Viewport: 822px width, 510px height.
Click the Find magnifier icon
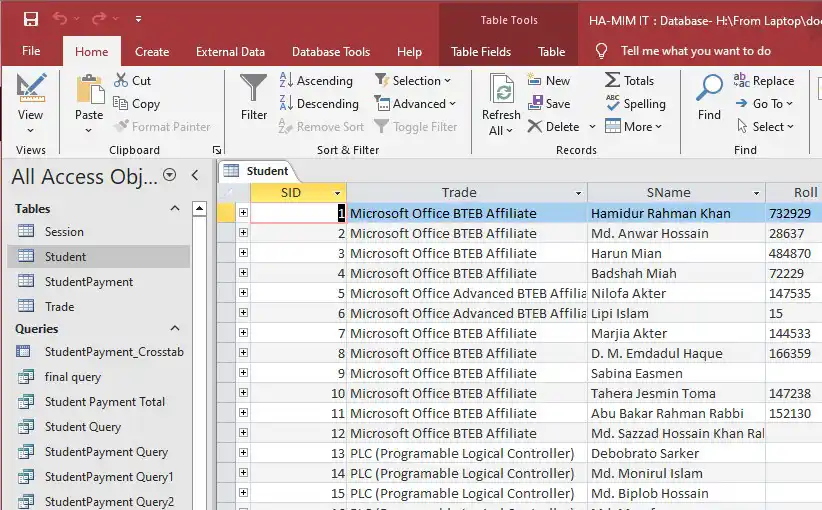[709, 88]
